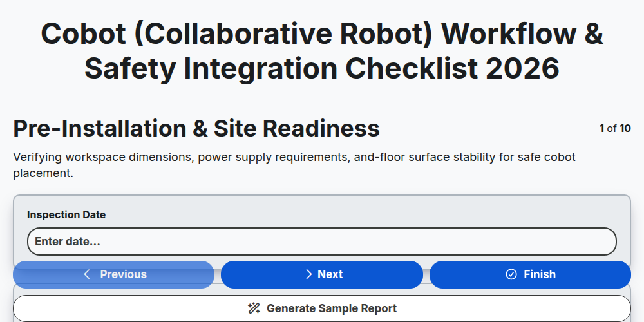Select the Pre-Installation & Site Readiness heading
This screenshot has height=322, width=644.
point(196,129)
